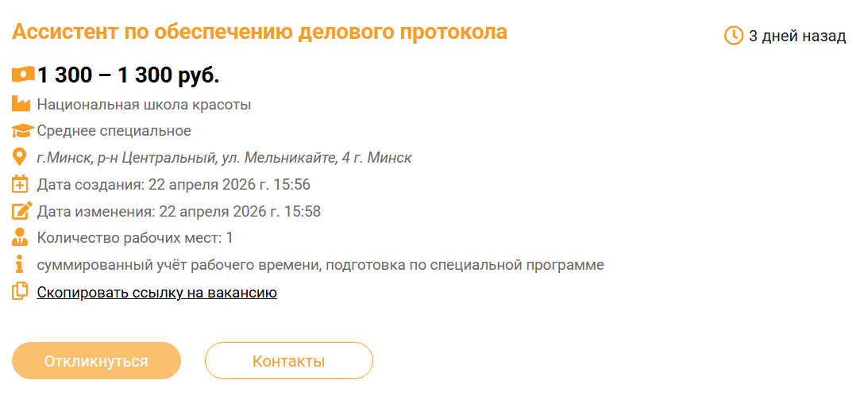Viewport: 868px width, 407px height.
Task: Click the factory employer icon
Action: click(x=21, y=104)
